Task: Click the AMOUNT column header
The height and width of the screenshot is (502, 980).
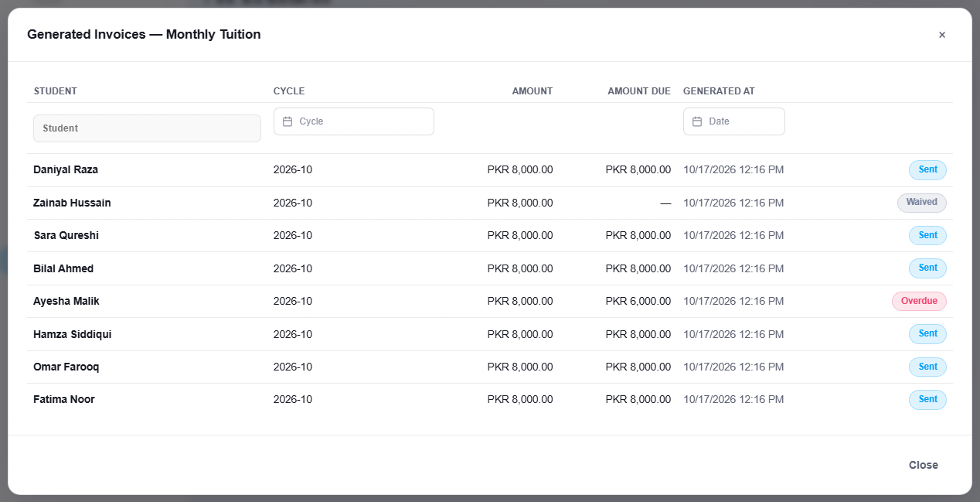Action: 533,91
